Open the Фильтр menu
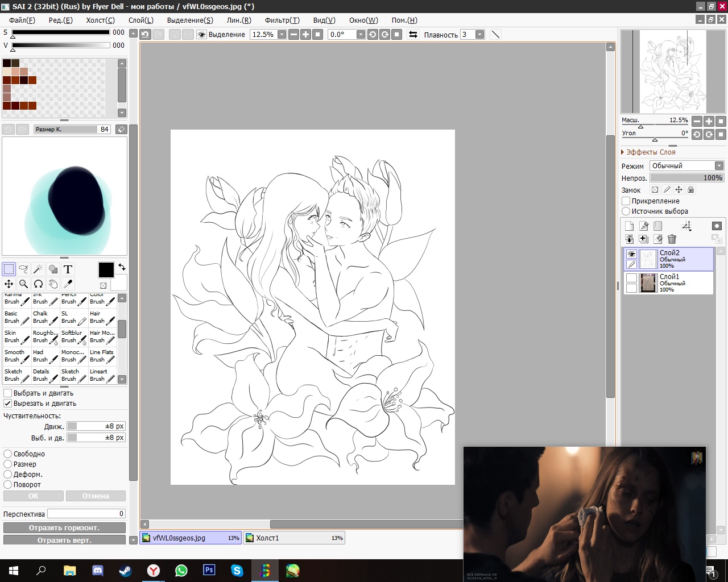 (x=282, y=20)
